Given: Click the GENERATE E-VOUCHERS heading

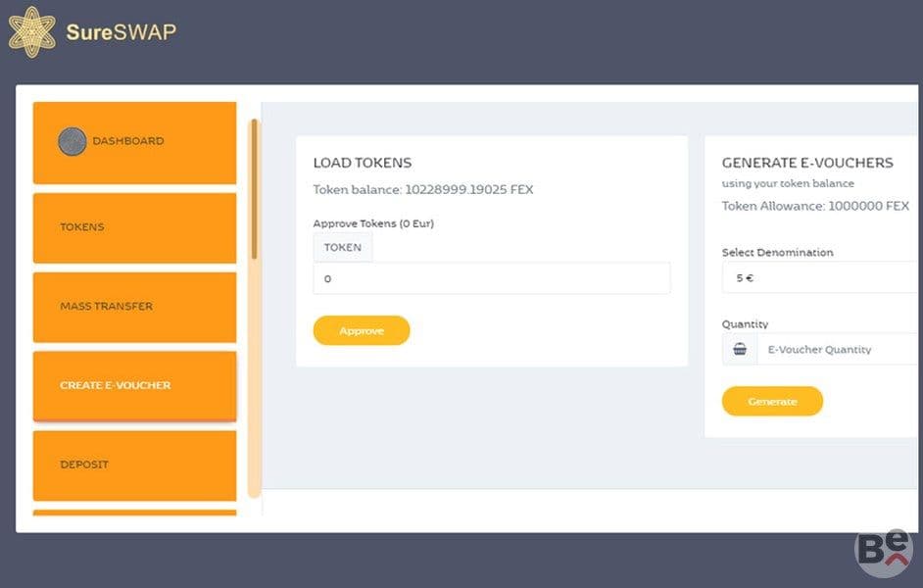Looking at the screenshot, I should click(807, 163).
